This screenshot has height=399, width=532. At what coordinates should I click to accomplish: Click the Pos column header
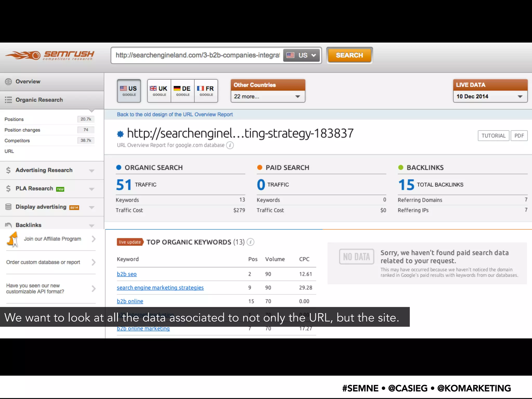point(253,259)
